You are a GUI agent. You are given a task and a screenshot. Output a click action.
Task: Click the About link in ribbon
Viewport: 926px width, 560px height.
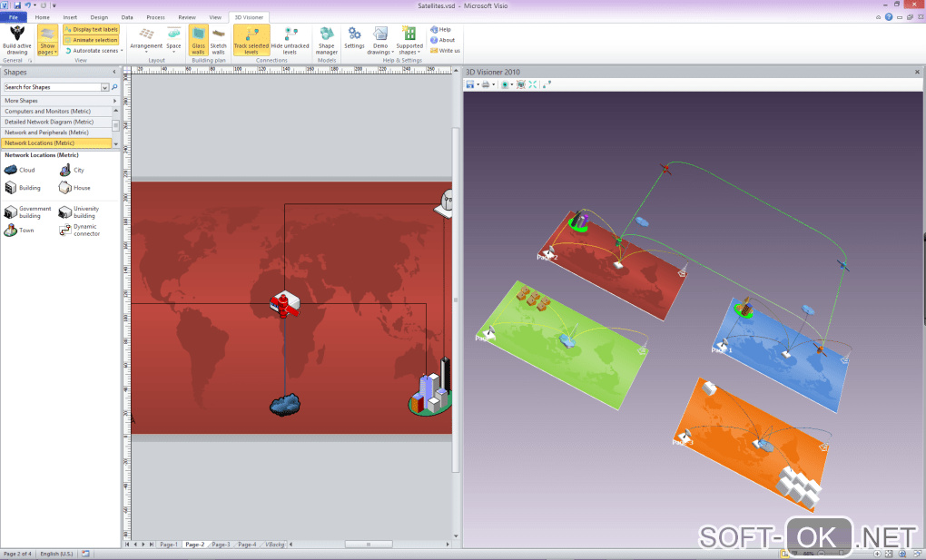click(446, 40)
